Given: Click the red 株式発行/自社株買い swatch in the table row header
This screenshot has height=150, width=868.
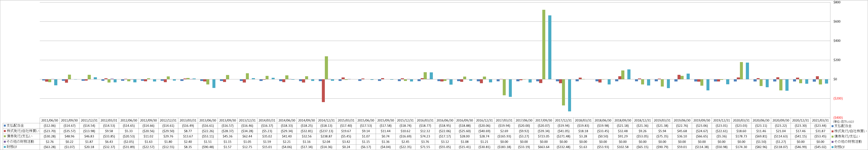Looking at the screenshot, I should [x=5, y=131].
